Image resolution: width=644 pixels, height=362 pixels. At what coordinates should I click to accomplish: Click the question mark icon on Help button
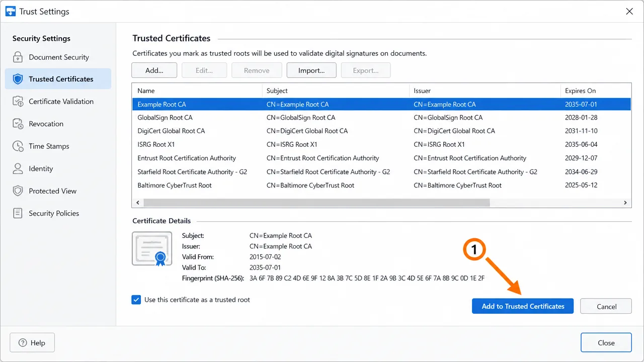click(23, 343)
